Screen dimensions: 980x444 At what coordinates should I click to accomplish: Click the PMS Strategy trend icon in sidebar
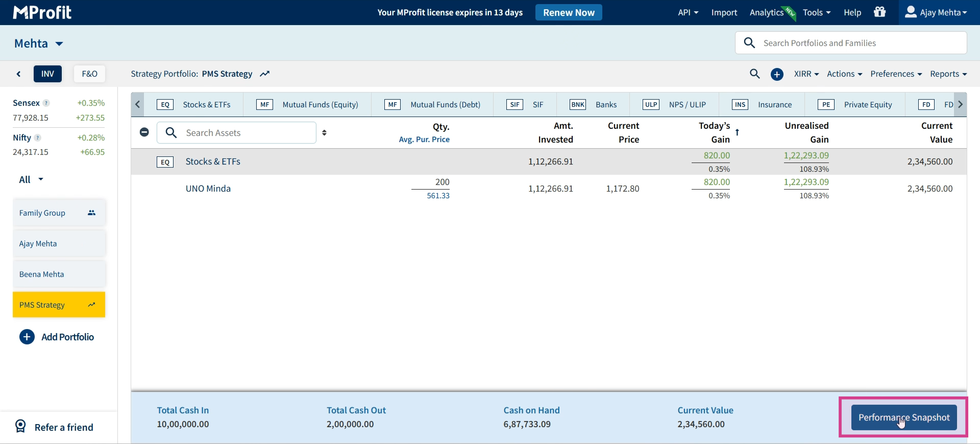[x=91, y=305]
